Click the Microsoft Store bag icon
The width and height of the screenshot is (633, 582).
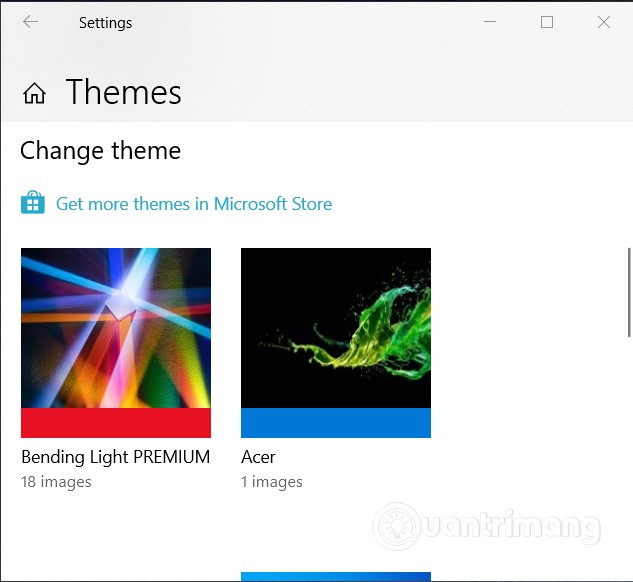pyautogui.click(x=33, y=204)
